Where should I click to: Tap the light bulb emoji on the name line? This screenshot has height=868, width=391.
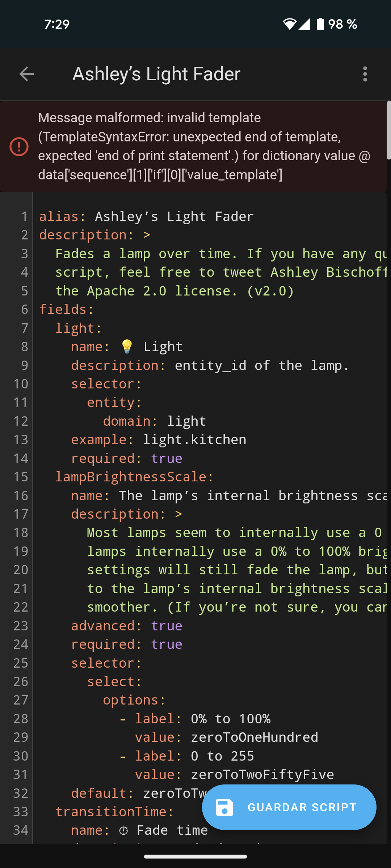127,346
